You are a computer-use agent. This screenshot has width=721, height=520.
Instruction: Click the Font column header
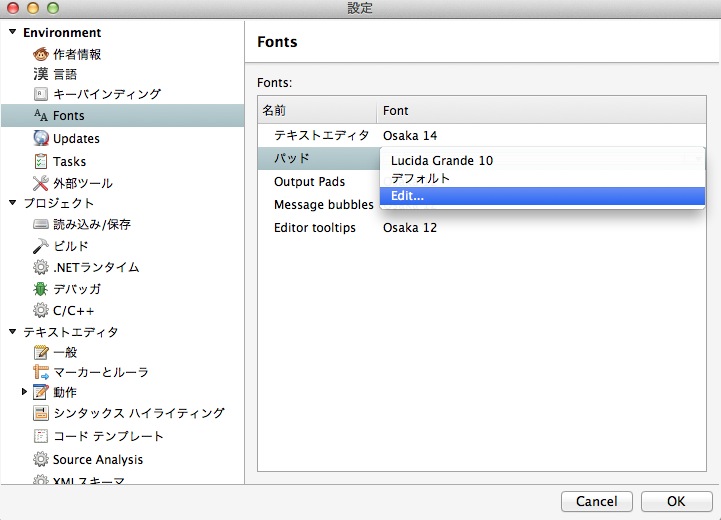tap(542, 110)
